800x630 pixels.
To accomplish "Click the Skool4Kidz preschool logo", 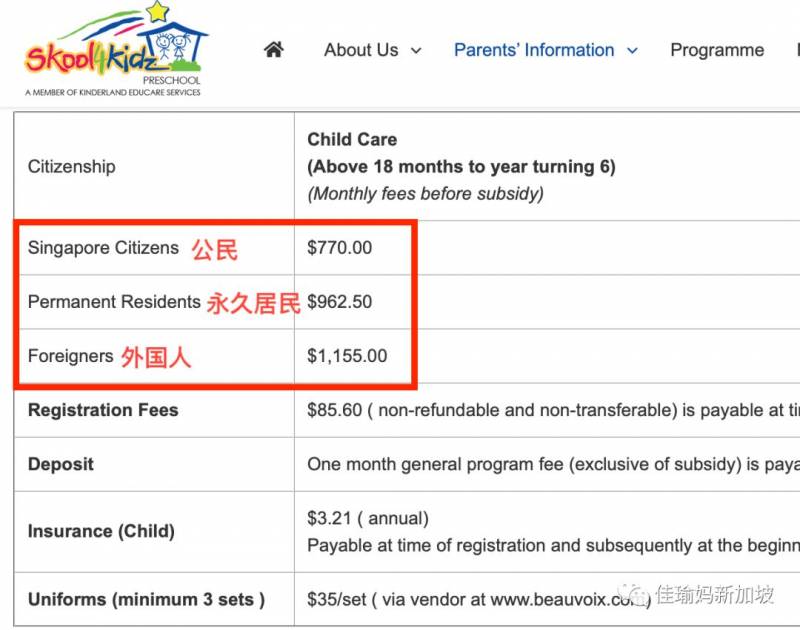I will pyautogui.click(x=114, y=50).
